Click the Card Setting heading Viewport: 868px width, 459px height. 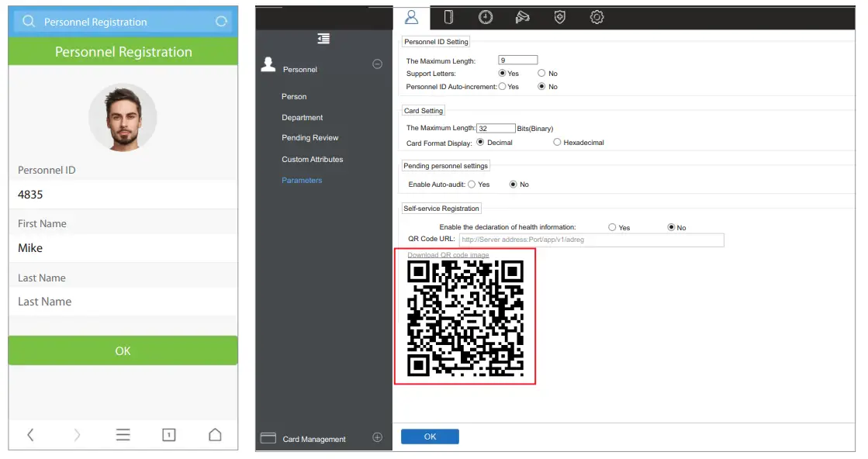pos(424,111)
